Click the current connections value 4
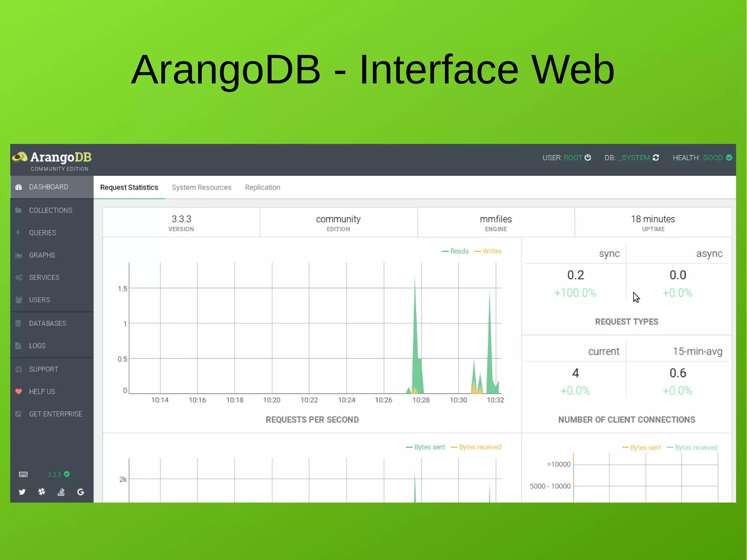The height and width of the screenshot is (560, 747). pyautogui.click(x=576, y=373)
